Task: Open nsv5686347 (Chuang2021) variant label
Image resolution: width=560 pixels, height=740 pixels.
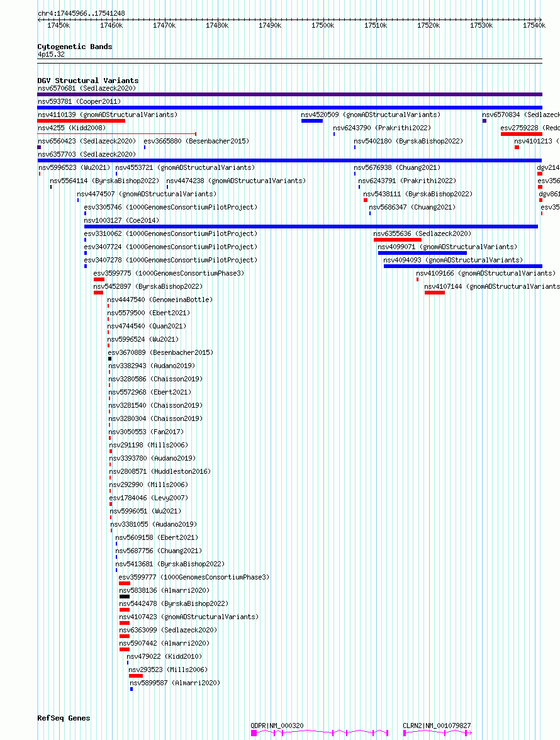Action: [412, 207]
